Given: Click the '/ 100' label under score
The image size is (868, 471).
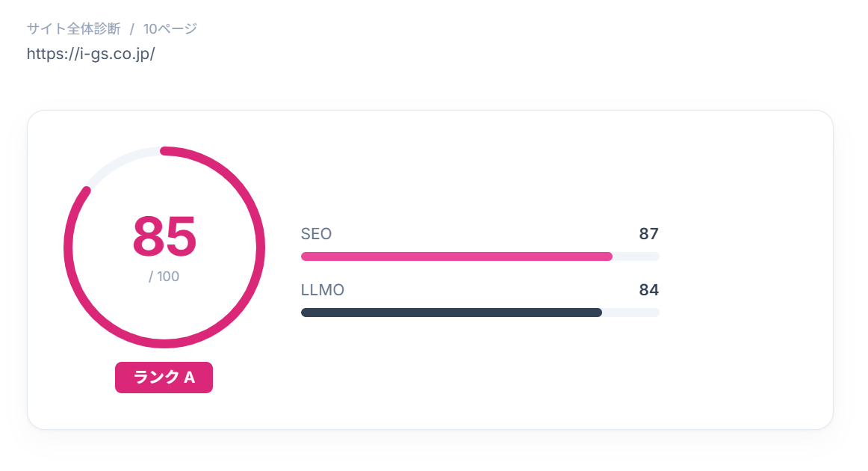Looking at the screenshot, I should click(x=164, y=277).
